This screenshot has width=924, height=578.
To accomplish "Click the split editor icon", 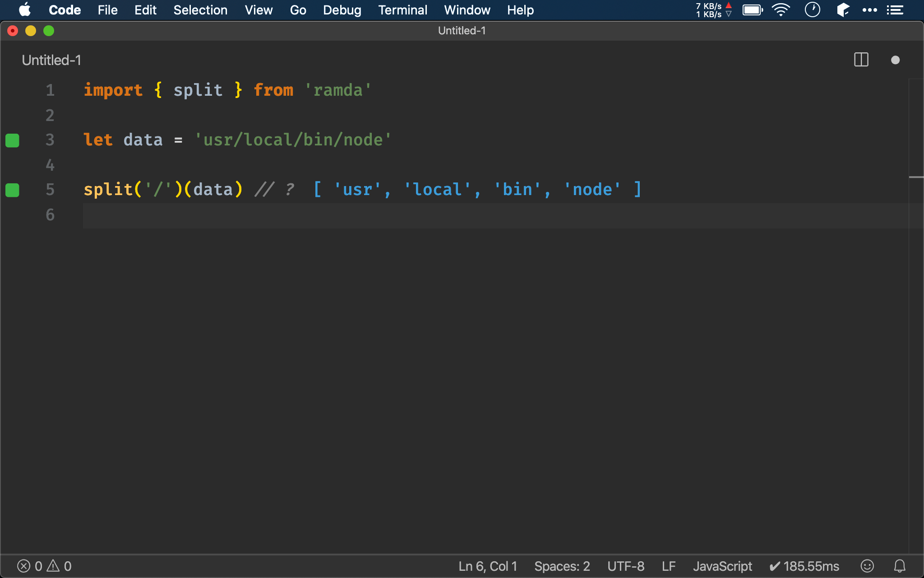I will point(861,60).
